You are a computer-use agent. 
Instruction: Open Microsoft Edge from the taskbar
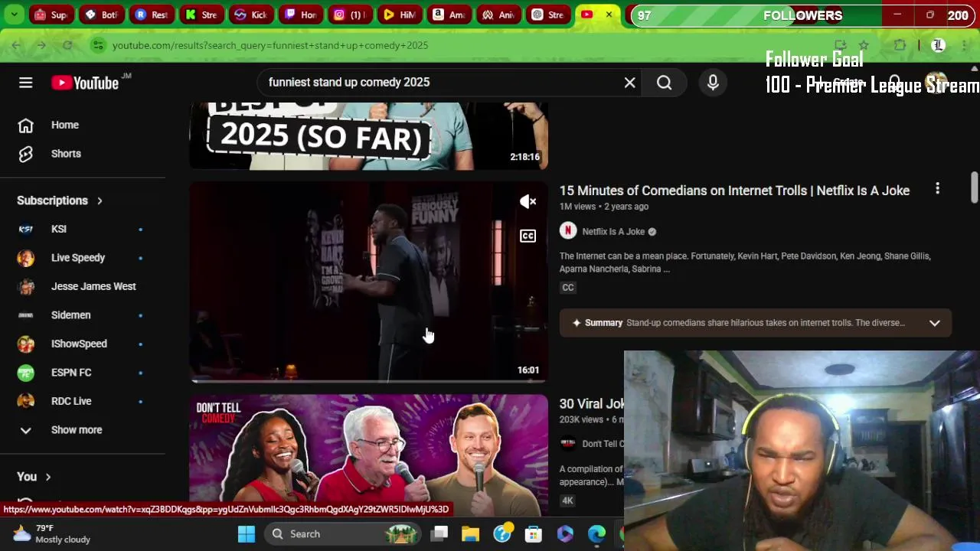(596, 534)
